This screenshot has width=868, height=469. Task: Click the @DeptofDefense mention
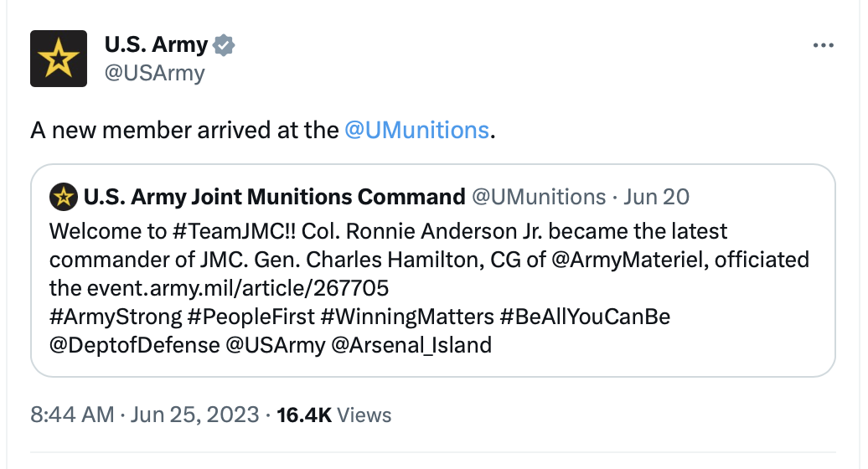[x=135, y=346]
